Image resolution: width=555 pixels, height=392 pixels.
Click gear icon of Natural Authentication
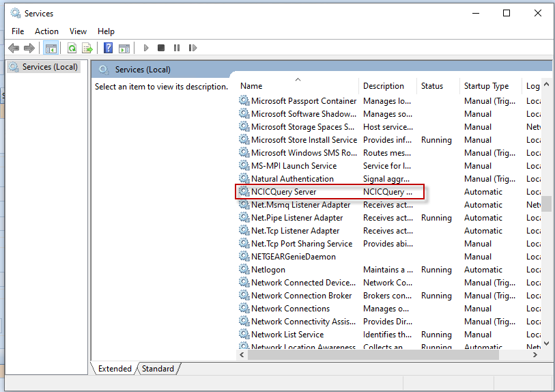point(244,178)
